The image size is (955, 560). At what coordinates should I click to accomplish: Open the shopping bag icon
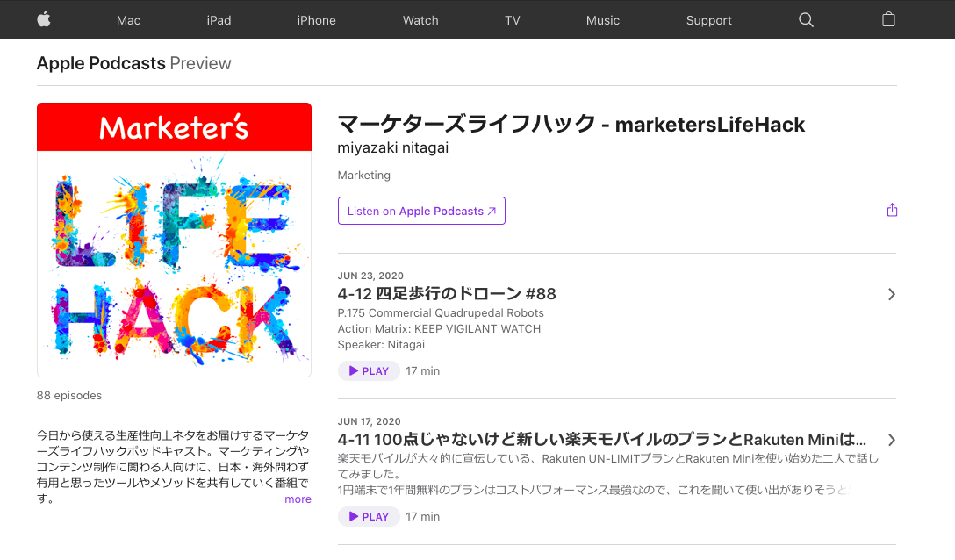888,19
